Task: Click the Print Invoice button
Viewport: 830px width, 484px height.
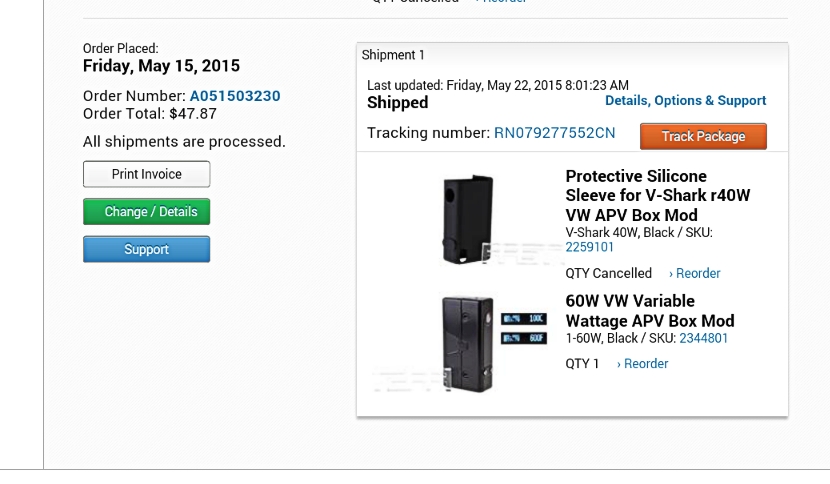Action: pos(146,174)
